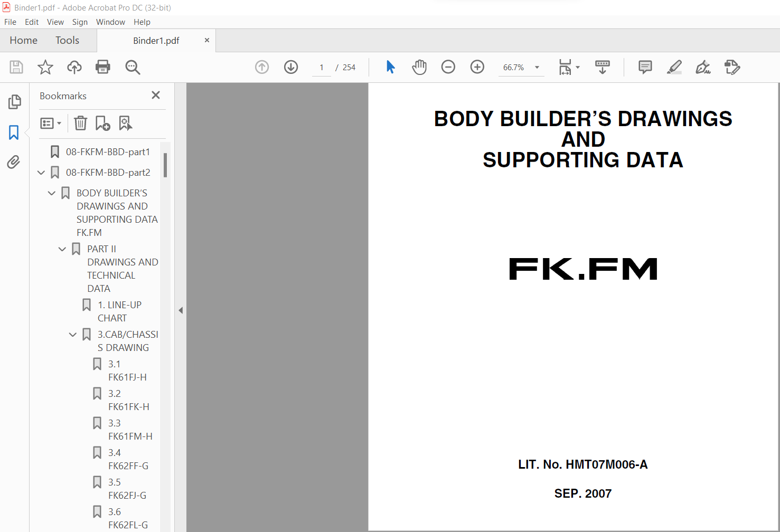Click the find current bookmark icon
Screen dimensions: 780x532
coord(125,123)
